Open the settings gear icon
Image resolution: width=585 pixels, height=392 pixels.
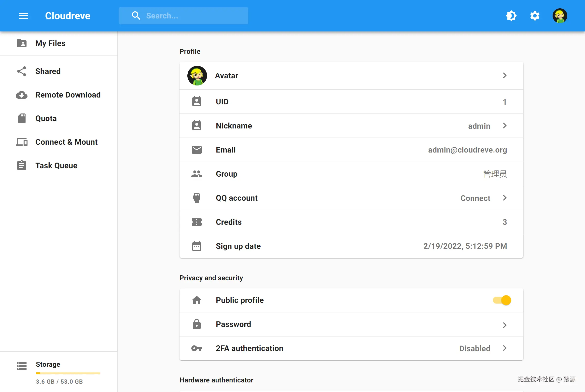(535, 16)
